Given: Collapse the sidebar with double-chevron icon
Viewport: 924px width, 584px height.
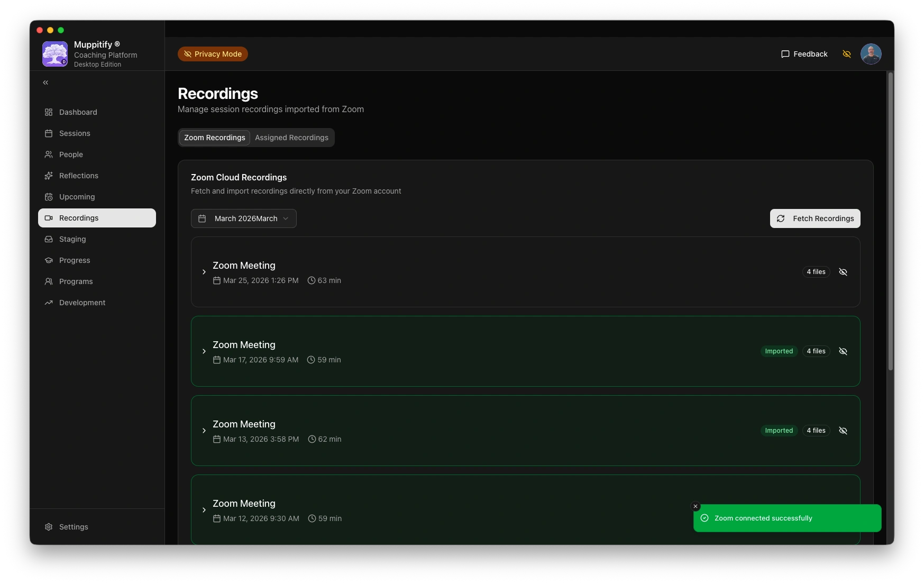Looking at the screenshot, I should click(45, 83).
